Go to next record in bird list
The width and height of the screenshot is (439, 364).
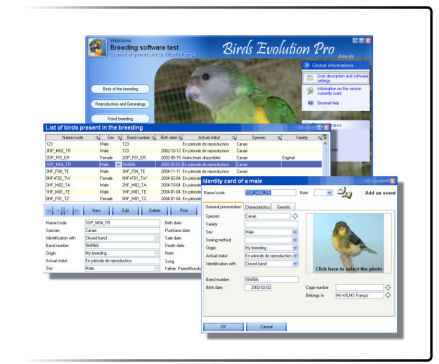[67, 211]
